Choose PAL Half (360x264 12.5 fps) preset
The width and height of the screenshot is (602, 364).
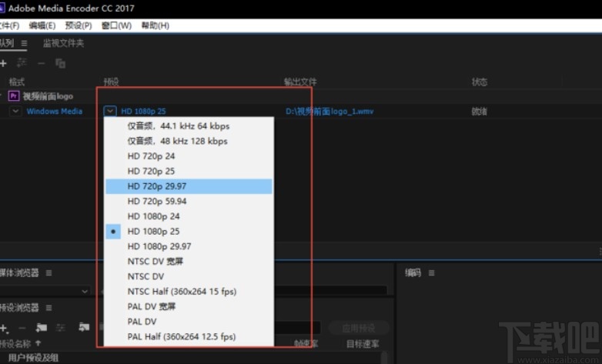click(x=189, y=337)
